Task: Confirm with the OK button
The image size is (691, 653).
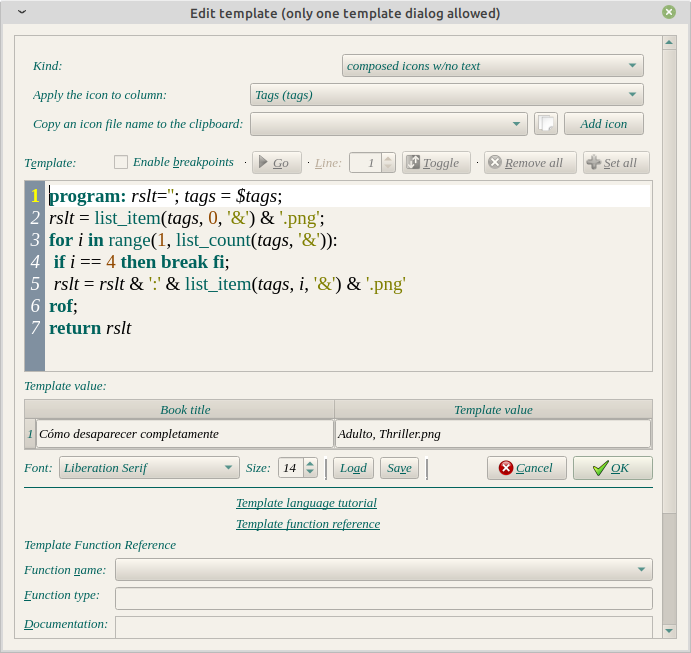Action: click(x=613, y=467)
